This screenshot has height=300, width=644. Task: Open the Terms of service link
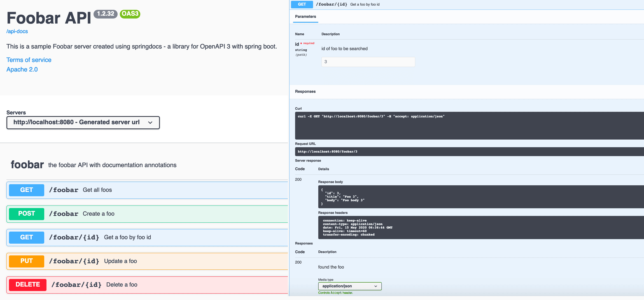click(x=29, y=60)
